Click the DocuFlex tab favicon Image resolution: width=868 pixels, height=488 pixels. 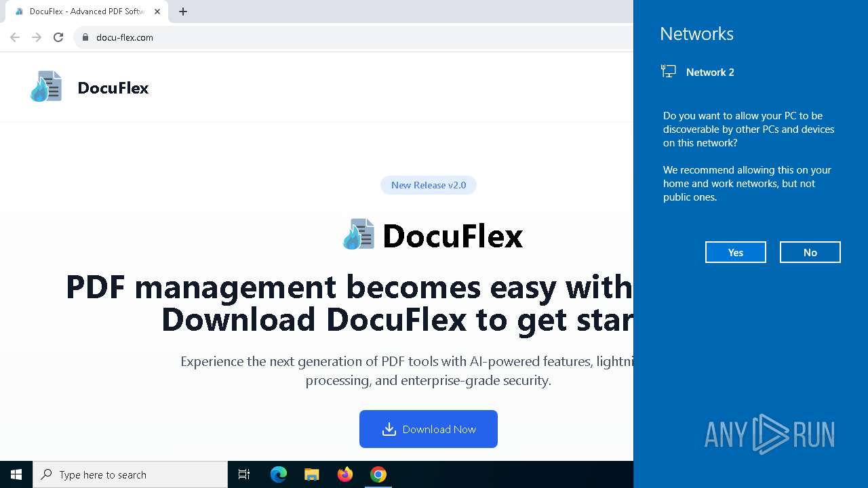[x=19, y=12]
